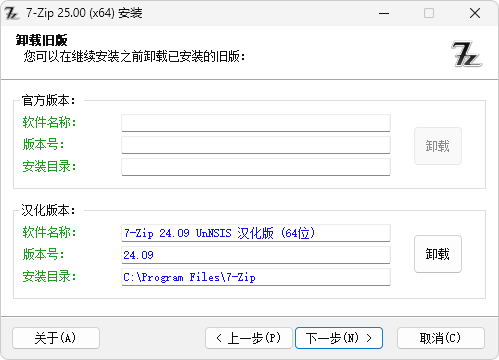This screenshot has height=360, width=499.
Task: Click the disabled 卸载 button in the 官方版本 group
Action: point(438,146)
